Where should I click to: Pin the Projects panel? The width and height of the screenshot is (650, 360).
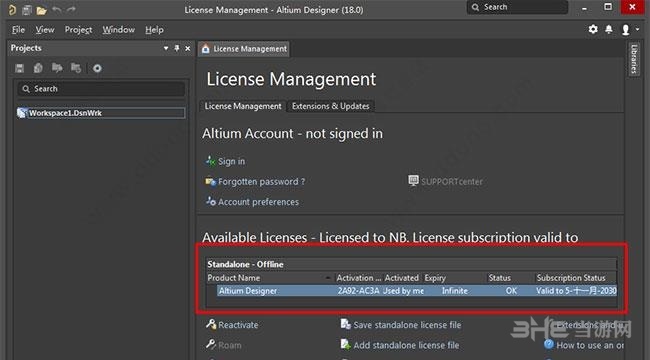tap(177, 48)
